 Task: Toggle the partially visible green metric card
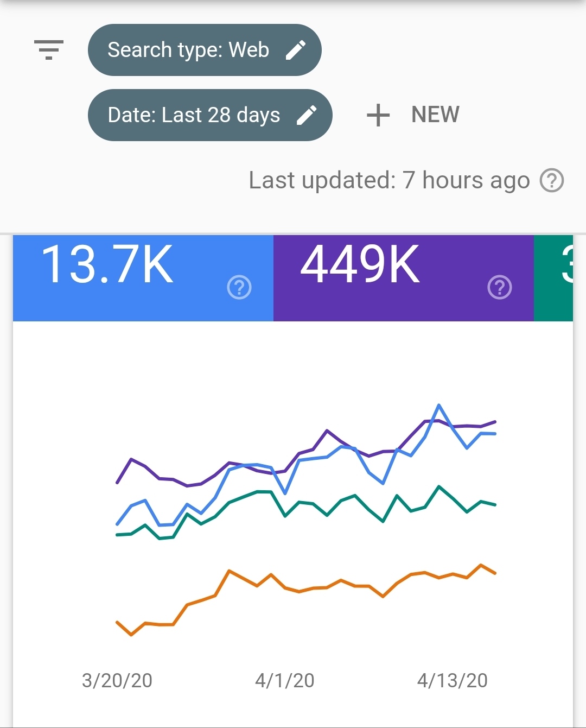point(553,277)
